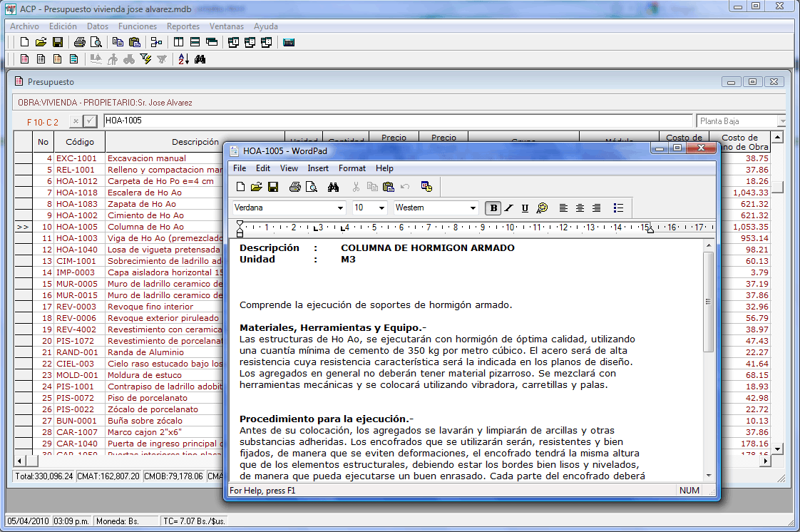This screenshot has height=532, width=800.
Task: Open WordPad's Format menu
Action: point(352,168)
